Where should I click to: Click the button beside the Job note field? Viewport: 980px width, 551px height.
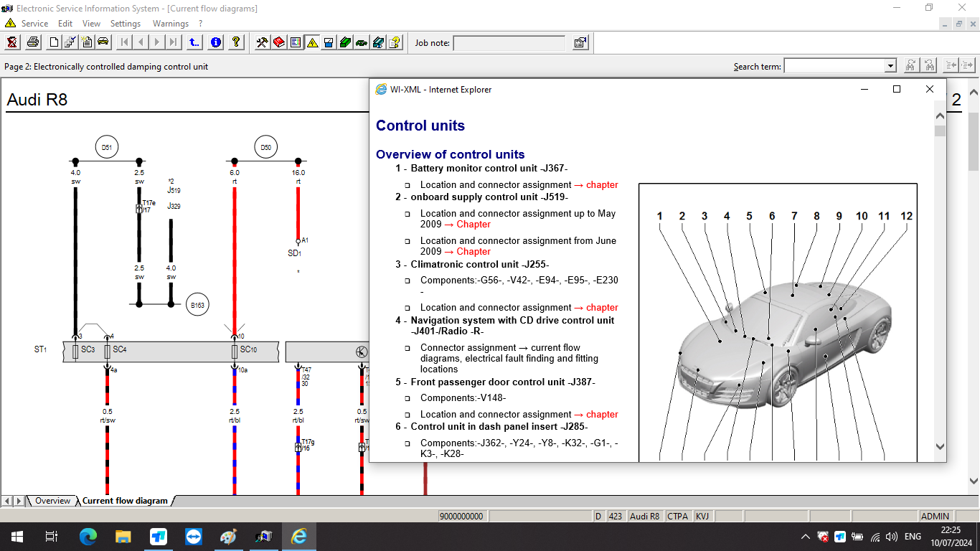580,43
